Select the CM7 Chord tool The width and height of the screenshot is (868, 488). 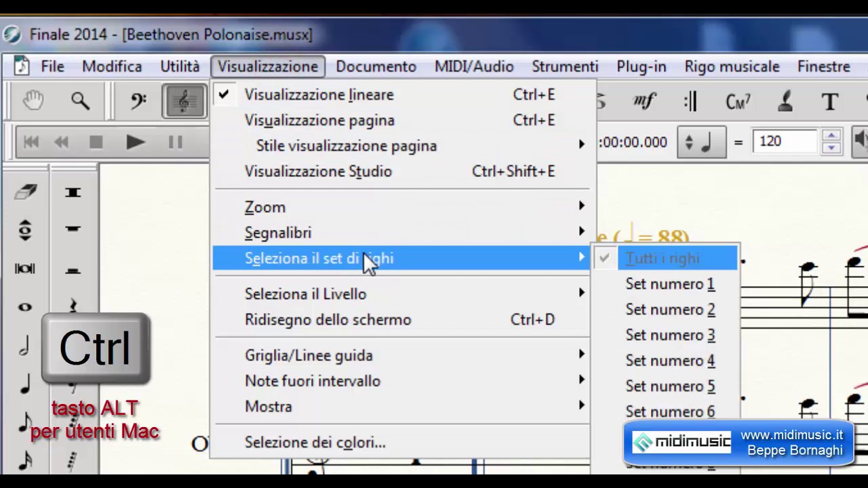pyautogui.click(x=738, y=102)
